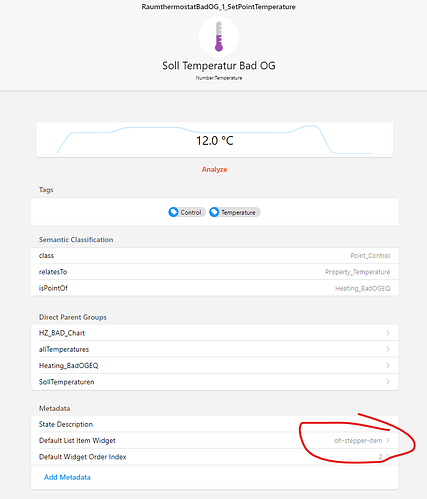Select the HZ_BAD_Chart parent group
427x499 pixels.
(x=215, y=333)
